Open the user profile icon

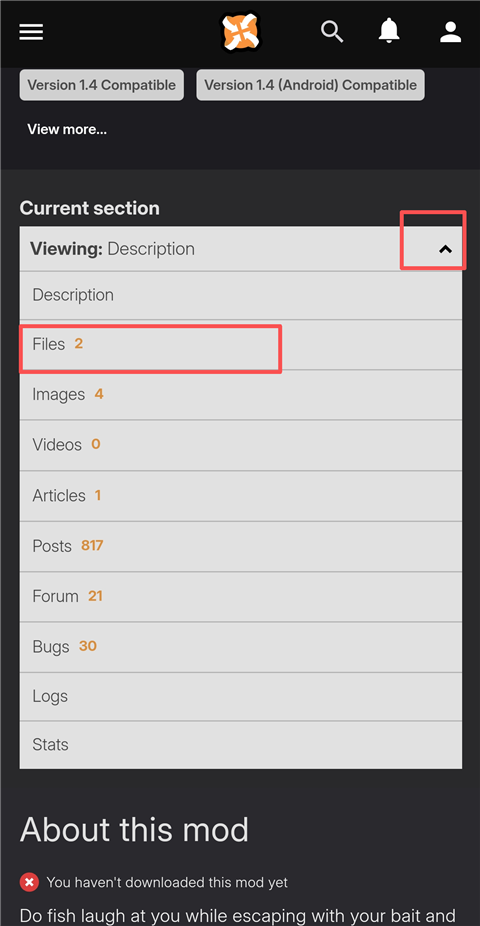click(x=450, y=32)
